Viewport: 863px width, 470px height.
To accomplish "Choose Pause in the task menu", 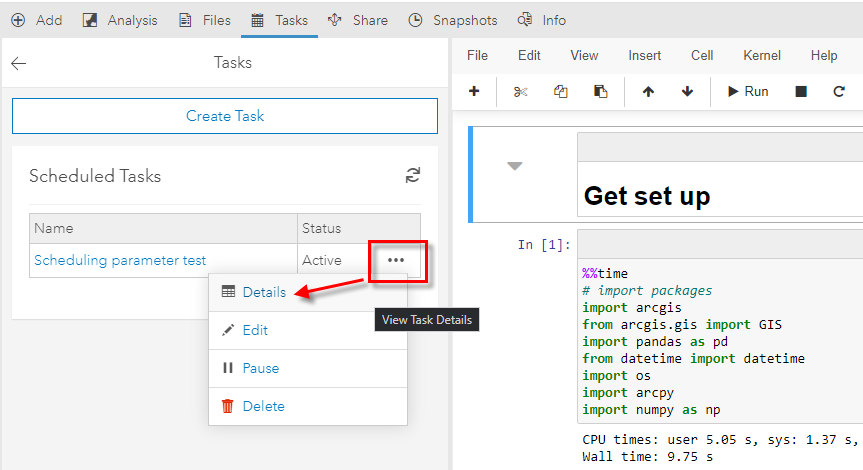I will click(260, 368).
